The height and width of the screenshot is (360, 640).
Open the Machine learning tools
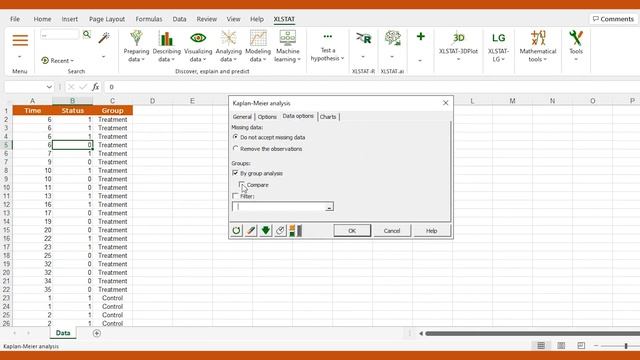click(x=287, y=47)
